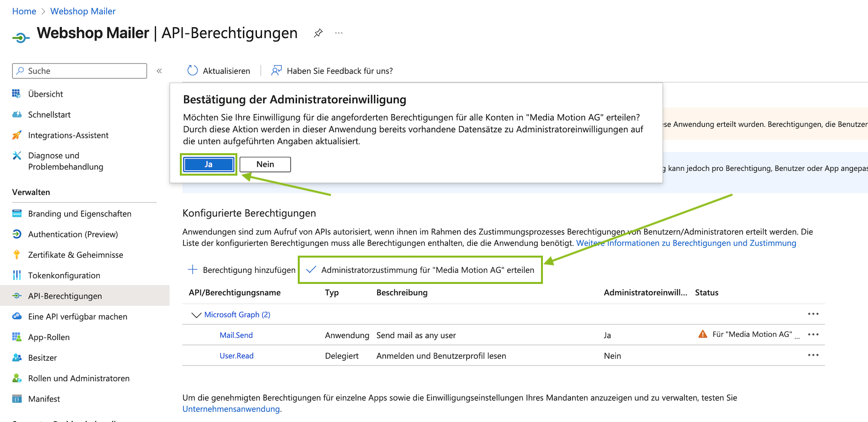
Task: Open Übersicht in the sidebar
Action: [45, 94]
